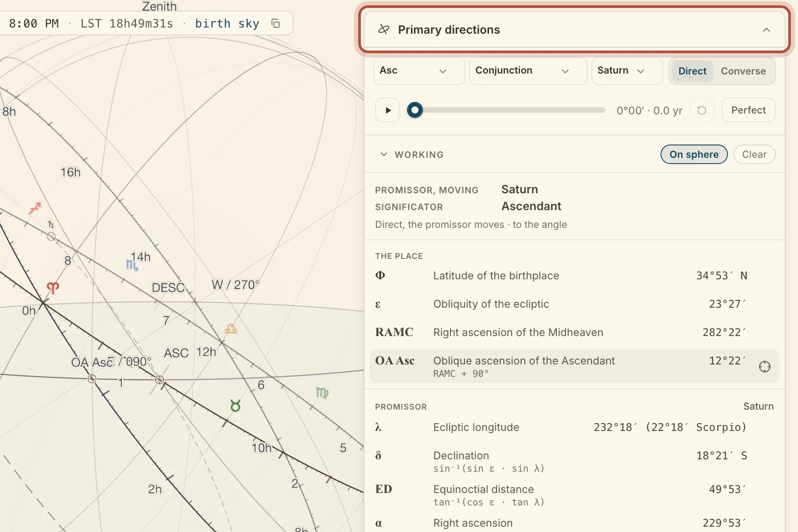798x532 pixels.
Task: Toggle the On sphere option
Action: (x=694, y=154)
